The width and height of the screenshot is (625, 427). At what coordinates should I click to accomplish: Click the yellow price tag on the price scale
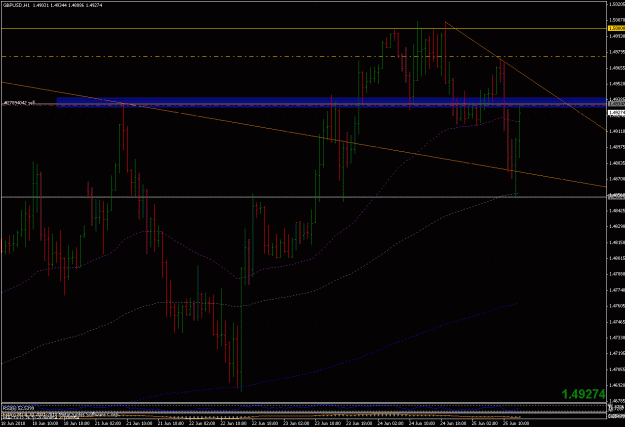point(616,28)
